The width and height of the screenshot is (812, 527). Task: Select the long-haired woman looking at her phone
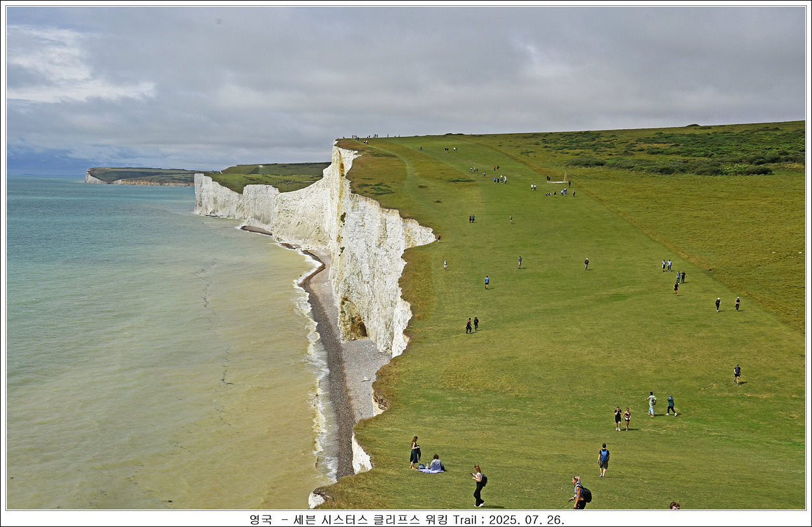479,485
